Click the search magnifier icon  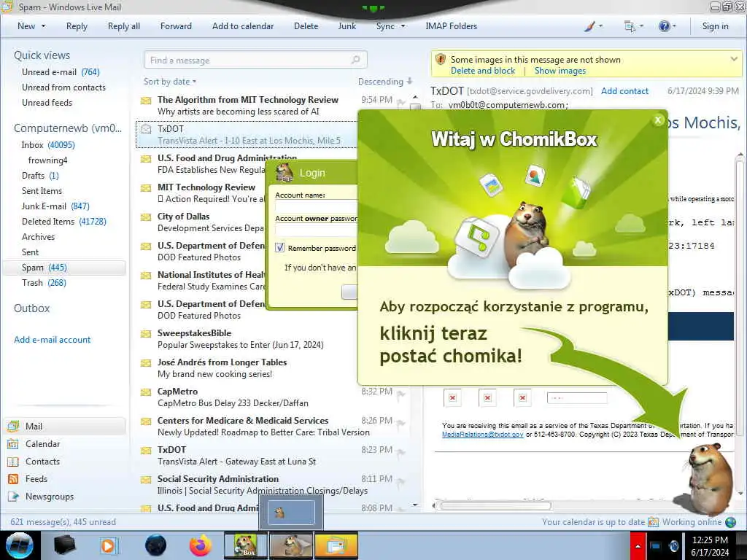[x=356, y=60]
